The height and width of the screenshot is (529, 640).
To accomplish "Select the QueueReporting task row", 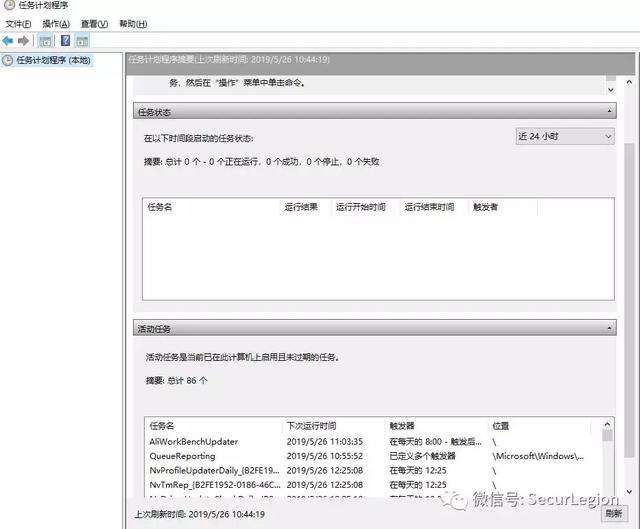I will pyautogui.click(x=373, y=456).
